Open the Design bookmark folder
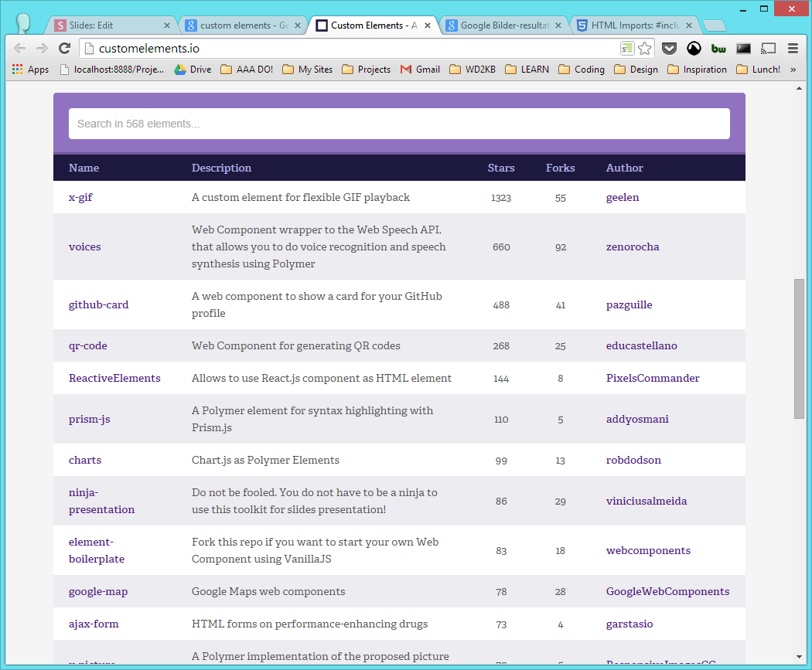The height and width of the screenshot is (670, 812). [636, 70]
